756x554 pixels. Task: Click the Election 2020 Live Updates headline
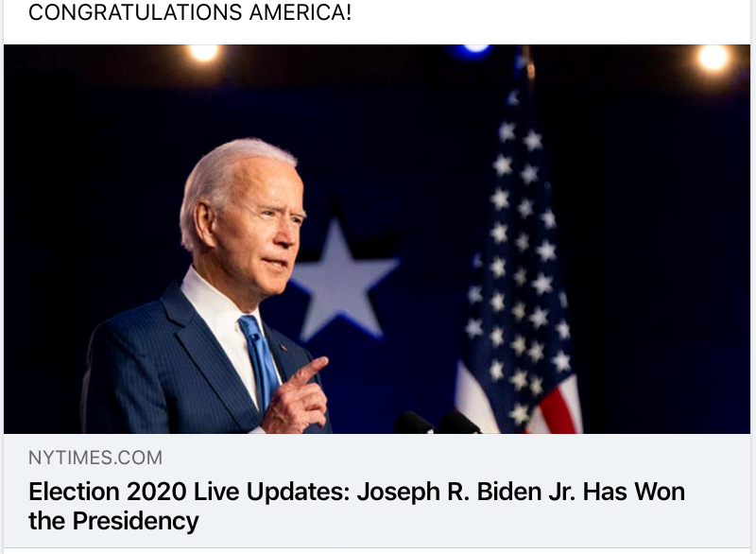pos(357,507)
